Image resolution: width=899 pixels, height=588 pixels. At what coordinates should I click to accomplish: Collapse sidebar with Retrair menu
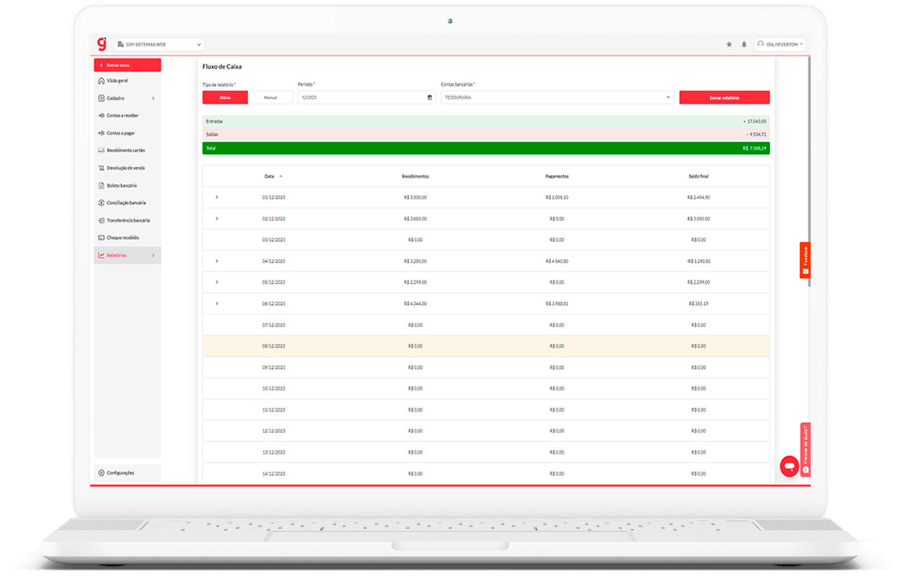tap(127, 65)
